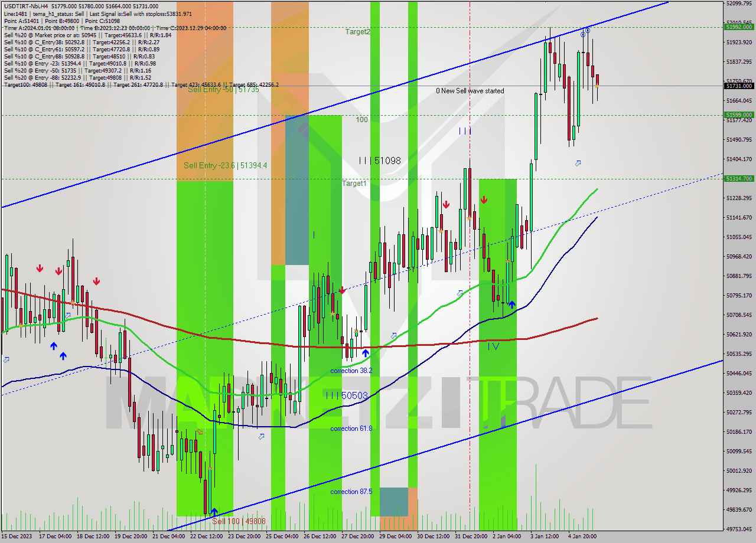Viewport: 756px width, 543px height.
Task: Select the 'Point A:51401' info line
Action: [62, 21]
